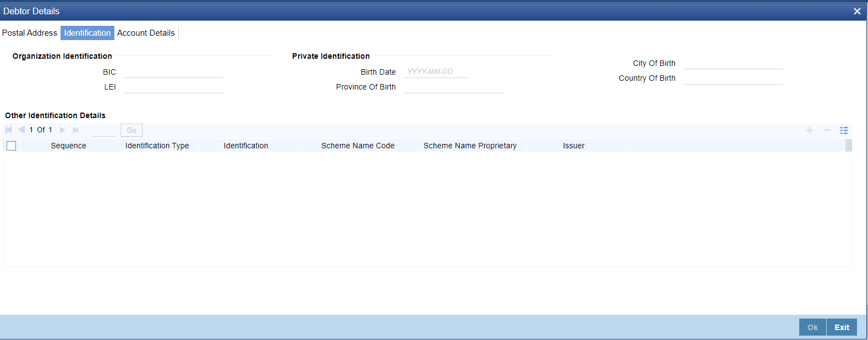Screen dimensions: 868x340
Task: Click the Go button
Action: click(x=131, y=130)
